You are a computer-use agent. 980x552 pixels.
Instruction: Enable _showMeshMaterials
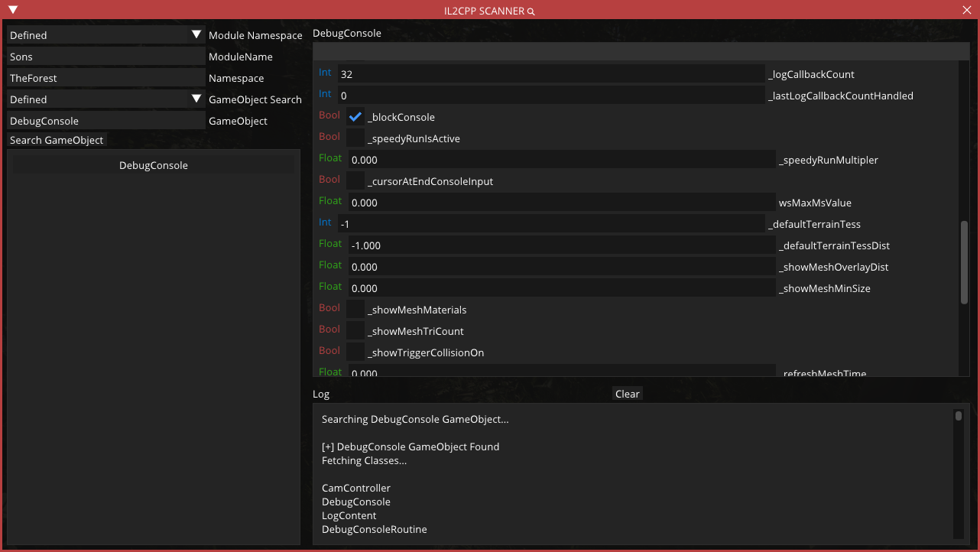point(355,309)
